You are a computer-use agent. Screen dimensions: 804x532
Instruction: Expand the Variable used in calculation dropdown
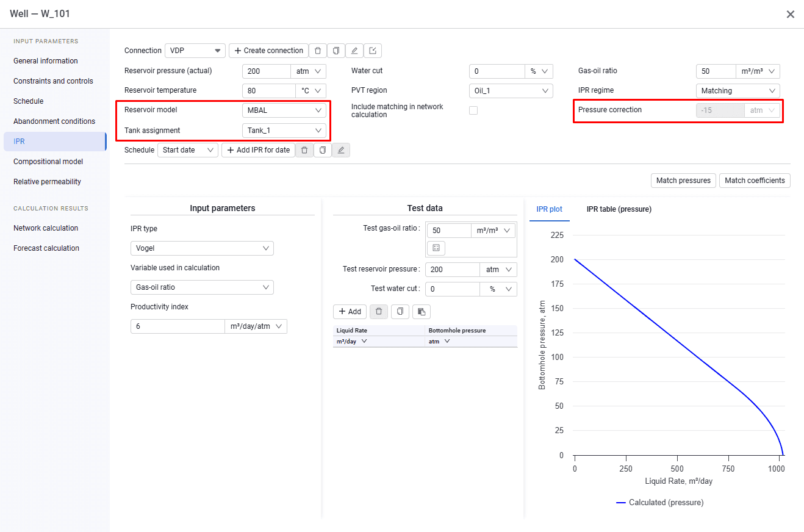(202, 287)
